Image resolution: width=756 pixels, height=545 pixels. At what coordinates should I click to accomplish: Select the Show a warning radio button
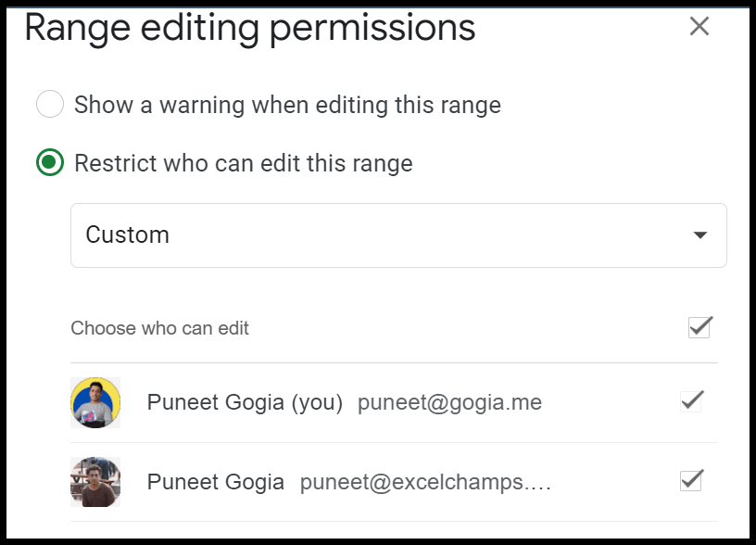coord(50,104)
